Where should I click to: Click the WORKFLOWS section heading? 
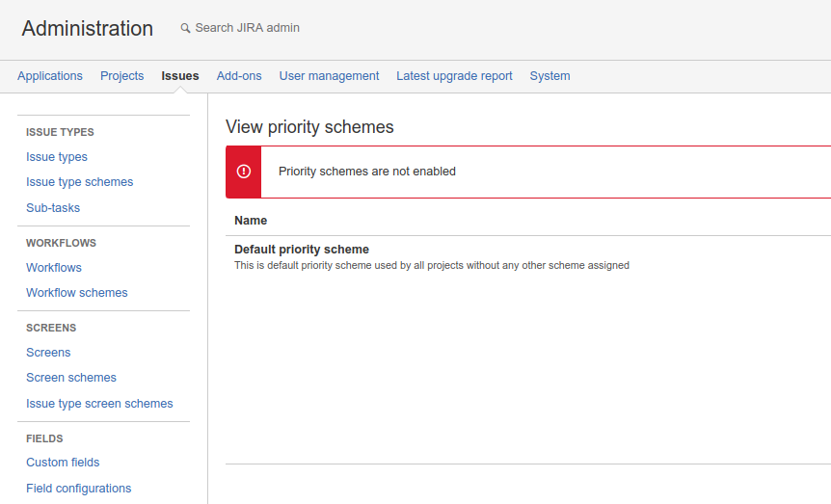(61, 243)
